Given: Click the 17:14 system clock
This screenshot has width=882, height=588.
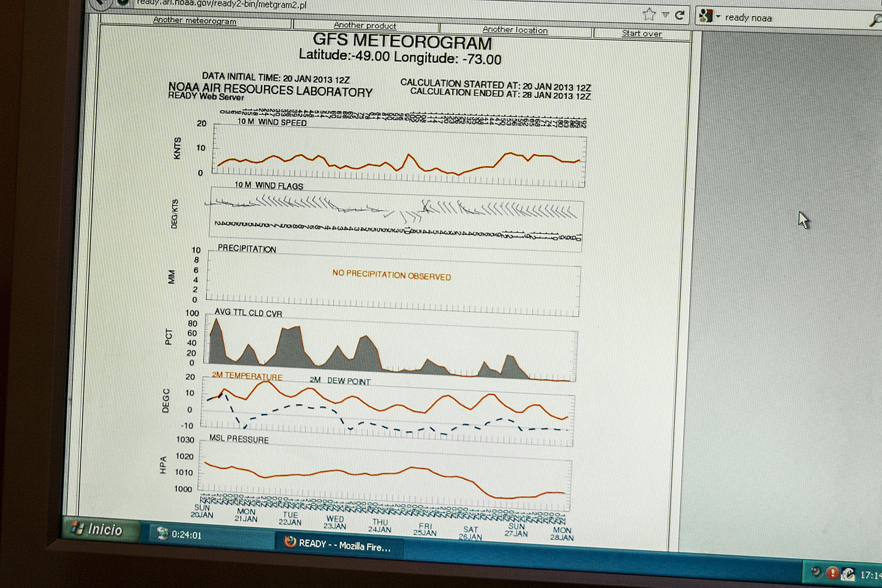Looking at the screenshot, I should (x=870, y=575).
